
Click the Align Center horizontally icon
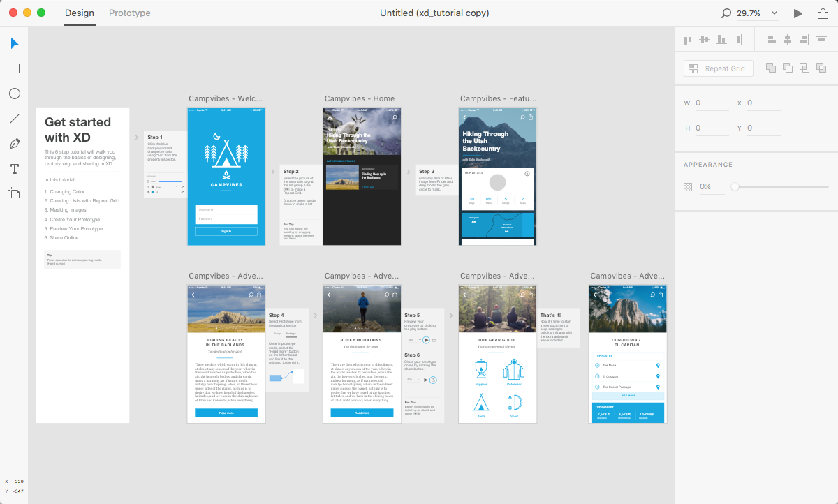pos(788,40)
